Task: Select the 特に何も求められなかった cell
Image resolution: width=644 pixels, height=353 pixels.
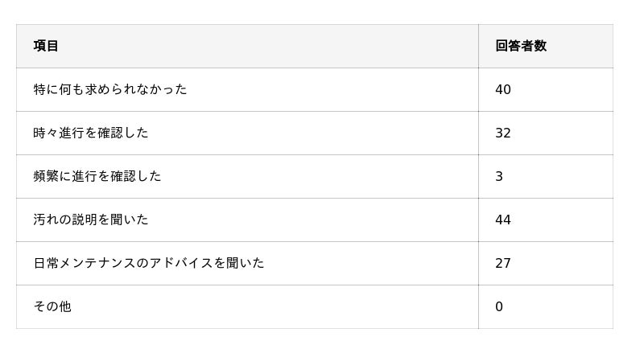Action: tap(110, 89)
